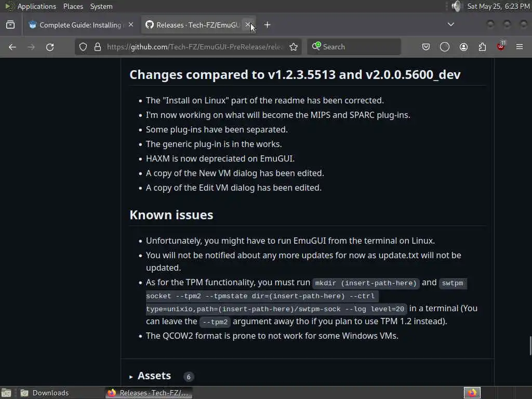Click the Releases Tech-FZ taskbar button
532x399 pixels.
point(149,393)
